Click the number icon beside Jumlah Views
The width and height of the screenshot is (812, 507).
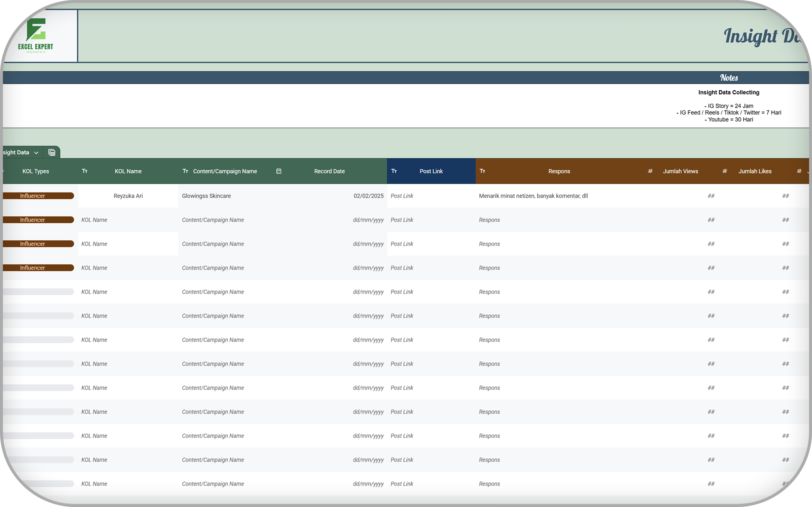click(x=650, y=171)
